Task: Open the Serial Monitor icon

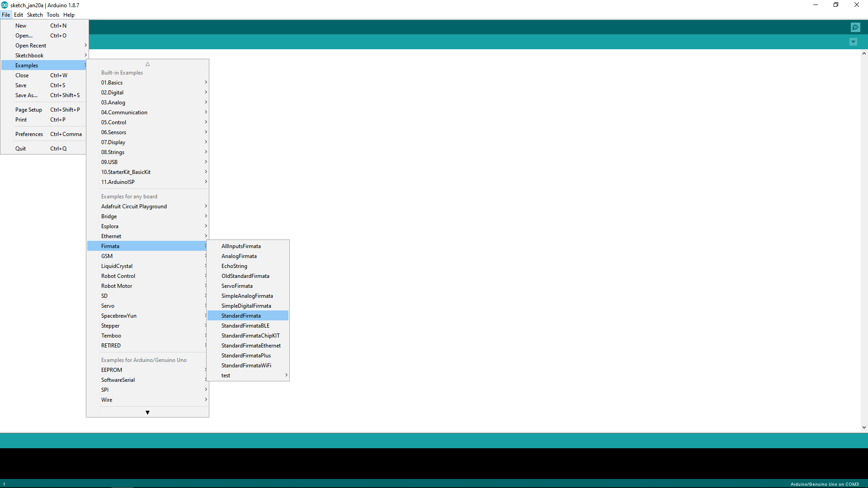Action: (x=855, y=28)
